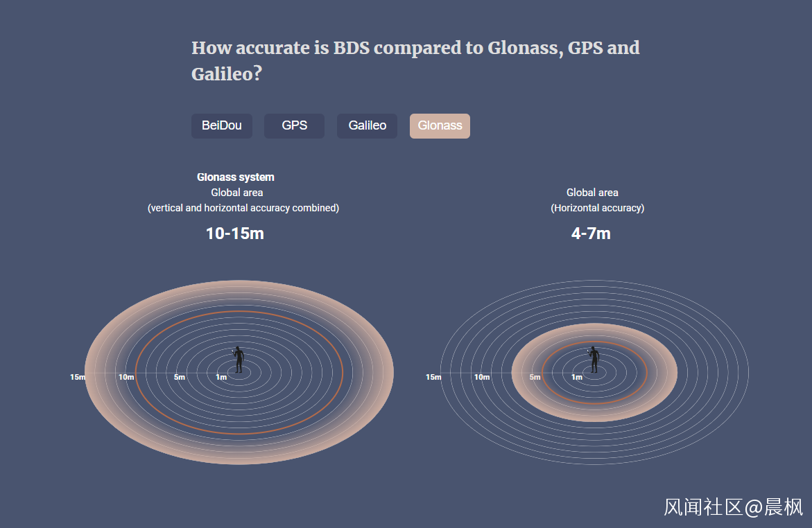
Task: Click the 15m label on right diagram
Action: point(433,377)
